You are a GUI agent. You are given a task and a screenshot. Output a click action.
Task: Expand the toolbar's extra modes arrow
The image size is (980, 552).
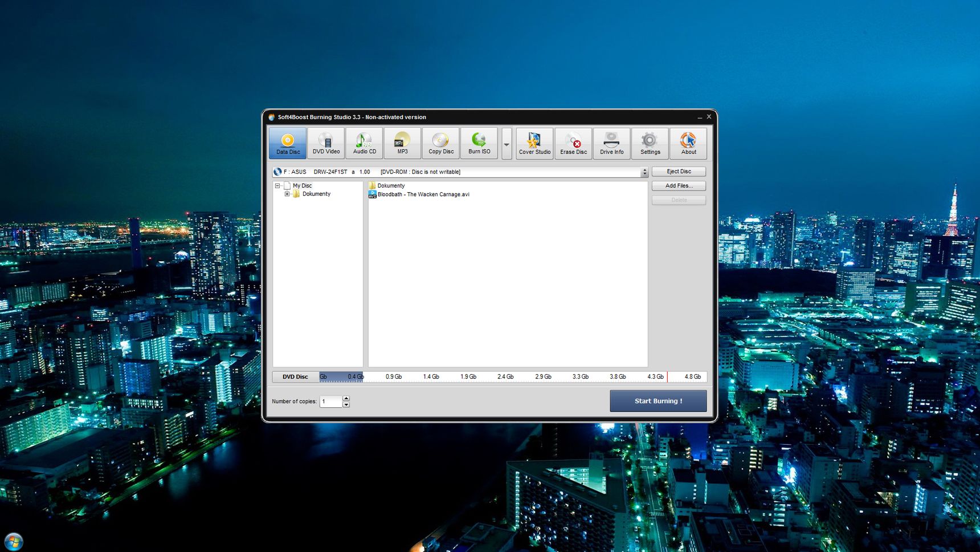point(507,144)
